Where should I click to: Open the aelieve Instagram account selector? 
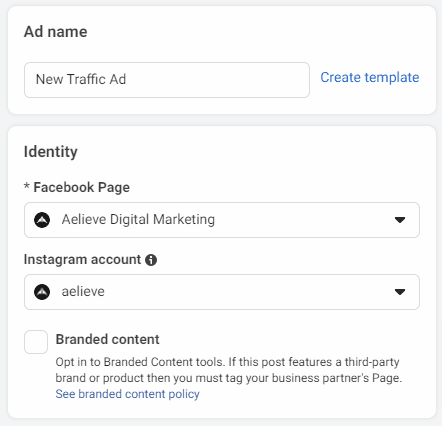222,292
